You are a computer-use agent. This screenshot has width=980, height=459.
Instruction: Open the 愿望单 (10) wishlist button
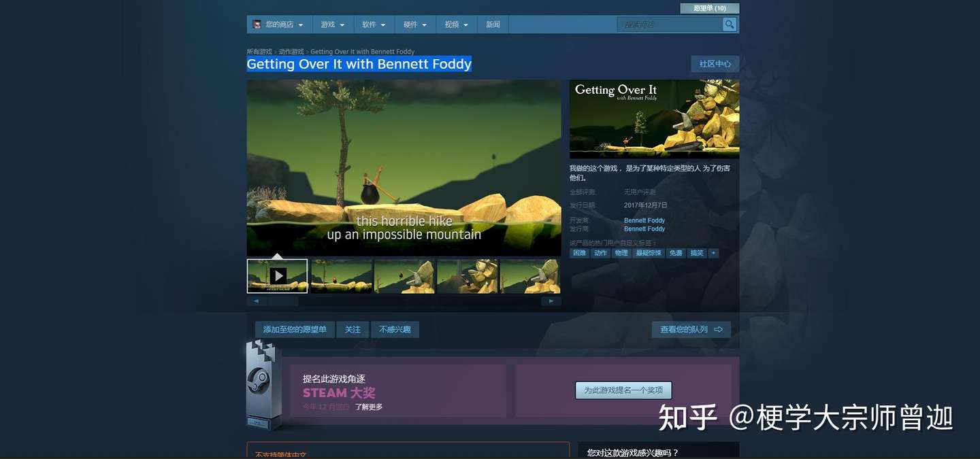pyautogui.click(x=710, y=8)
